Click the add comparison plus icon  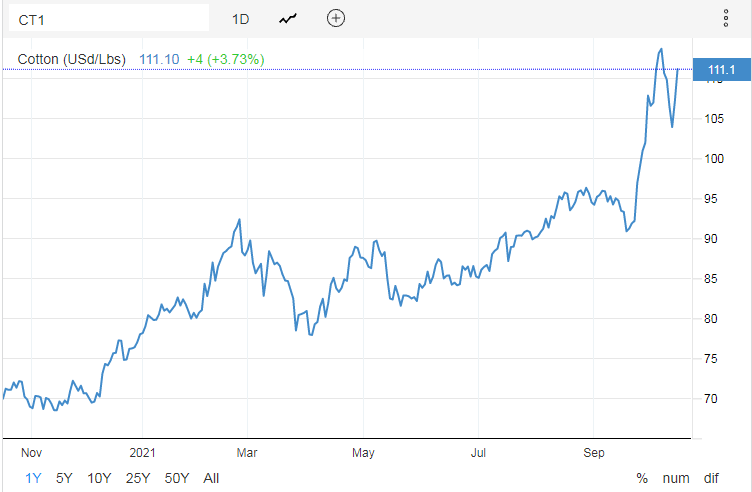point(336,18)
